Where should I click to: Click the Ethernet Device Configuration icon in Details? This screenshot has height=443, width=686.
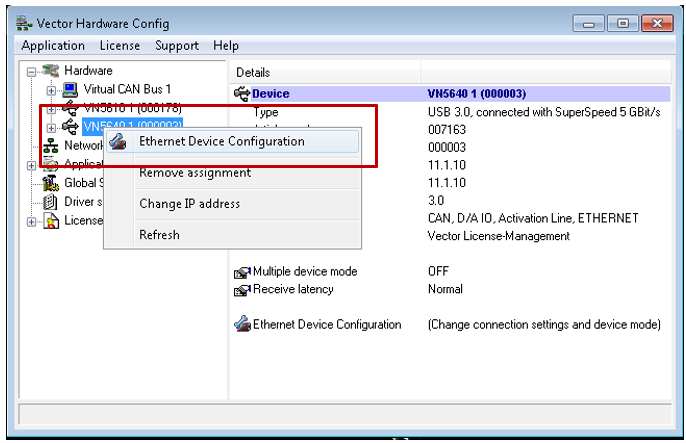click(x=242, y=324)
